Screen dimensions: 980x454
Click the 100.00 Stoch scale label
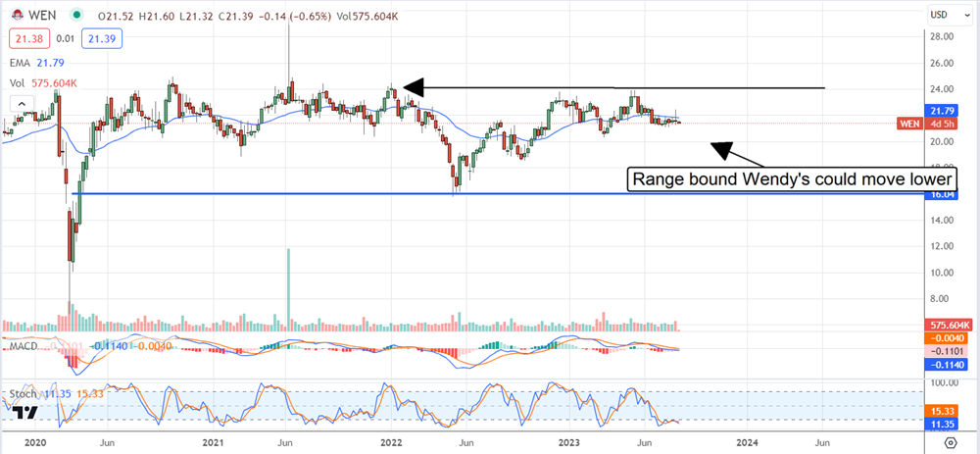click(943, 382)
